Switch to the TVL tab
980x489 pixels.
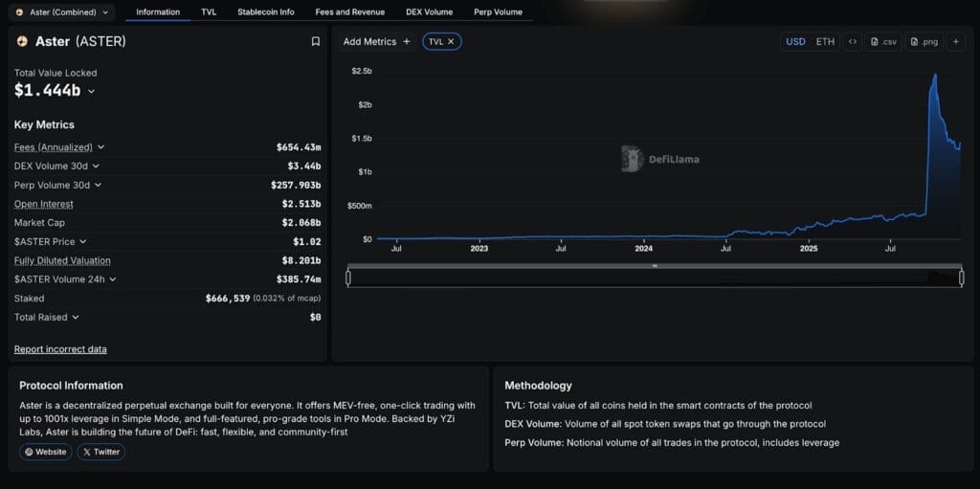(x=209, y=11)
